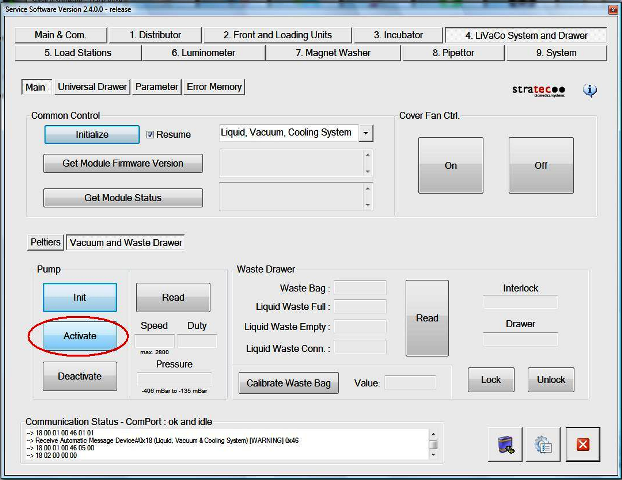Switch to the Universal Drawer tab
622x480 pixels.
click(x=92, y=87)
